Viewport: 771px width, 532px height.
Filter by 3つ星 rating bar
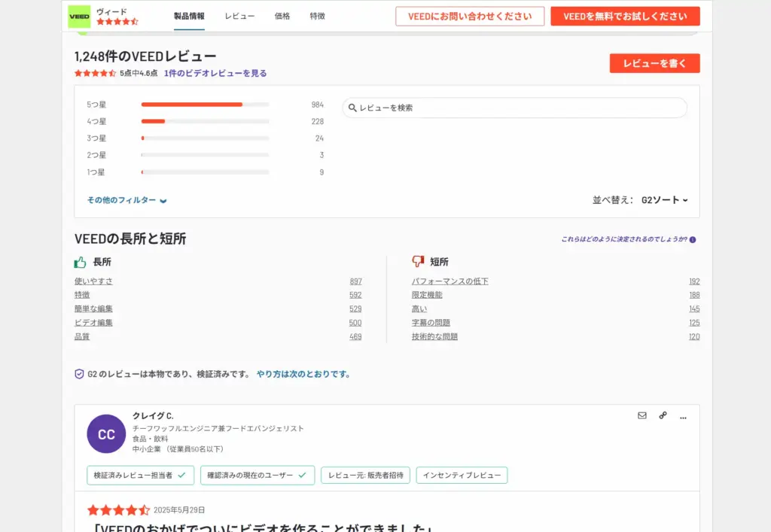pyautogui.click(x=205, y=138)
